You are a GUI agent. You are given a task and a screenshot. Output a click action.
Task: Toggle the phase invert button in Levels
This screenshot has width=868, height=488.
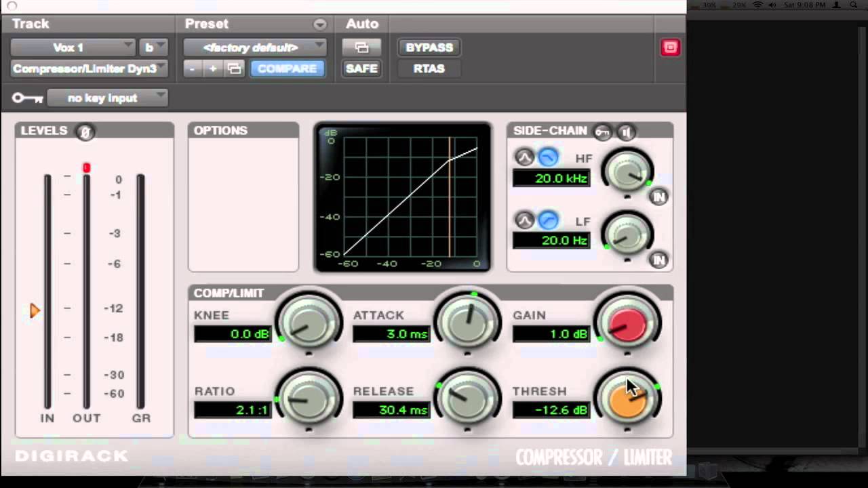[x=85, y=132]
